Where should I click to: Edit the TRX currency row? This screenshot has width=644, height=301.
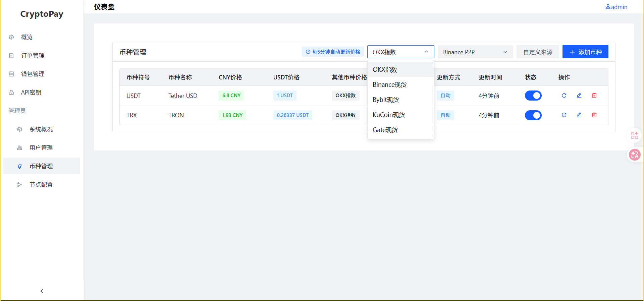(579, 115)
